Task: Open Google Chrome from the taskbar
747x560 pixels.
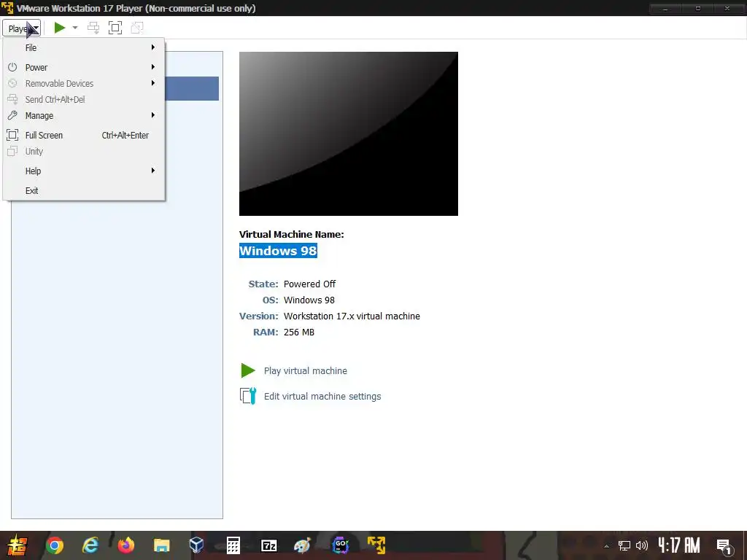Action: click(x=54, y=545)
